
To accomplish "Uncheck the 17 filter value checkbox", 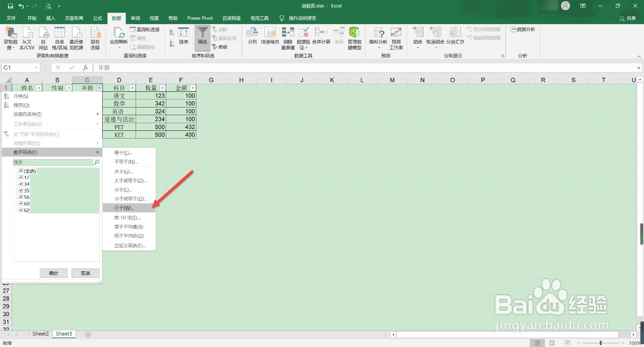I will [x=21, y=177].
